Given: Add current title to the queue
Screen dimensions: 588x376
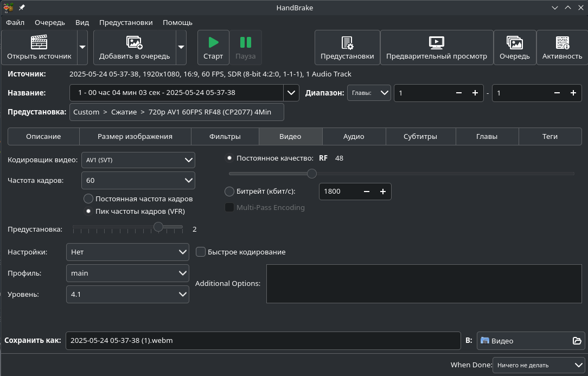Looking at the screenshot, I should pos(135,47).
